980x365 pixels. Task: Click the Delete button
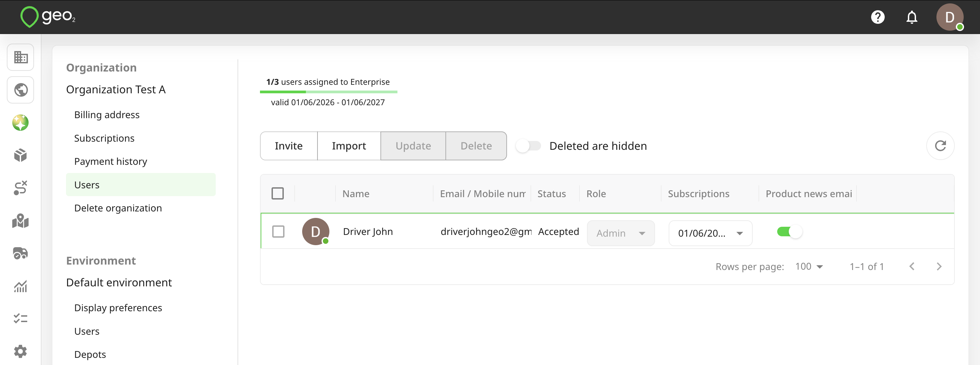[476, 146]
